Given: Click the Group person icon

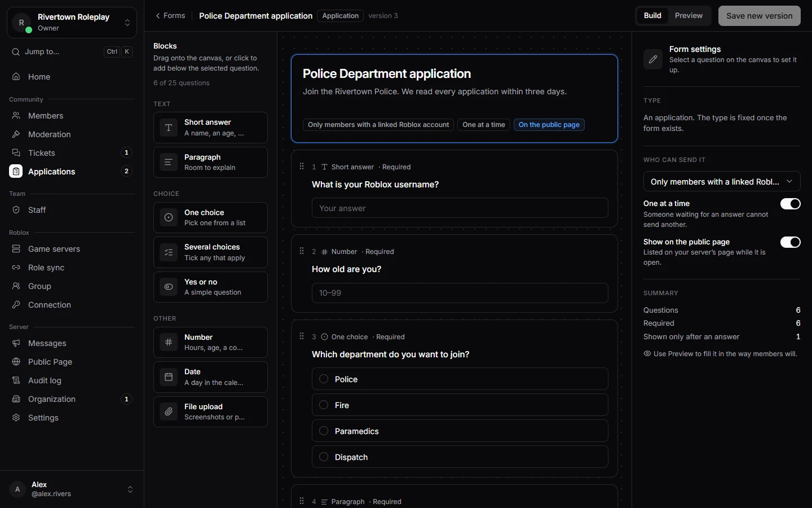Looking at the screenshot, I should pyautogui.click(x=16, y=286).
